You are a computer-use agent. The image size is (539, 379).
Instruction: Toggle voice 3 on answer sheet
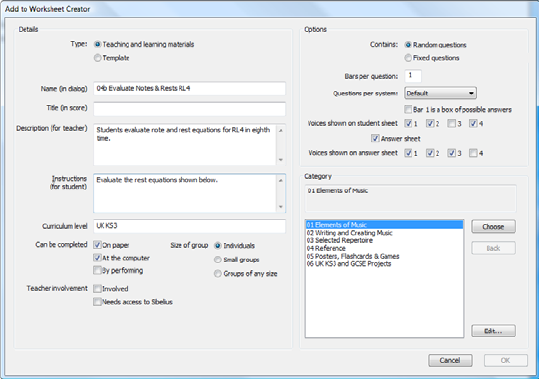pos(451,153)
